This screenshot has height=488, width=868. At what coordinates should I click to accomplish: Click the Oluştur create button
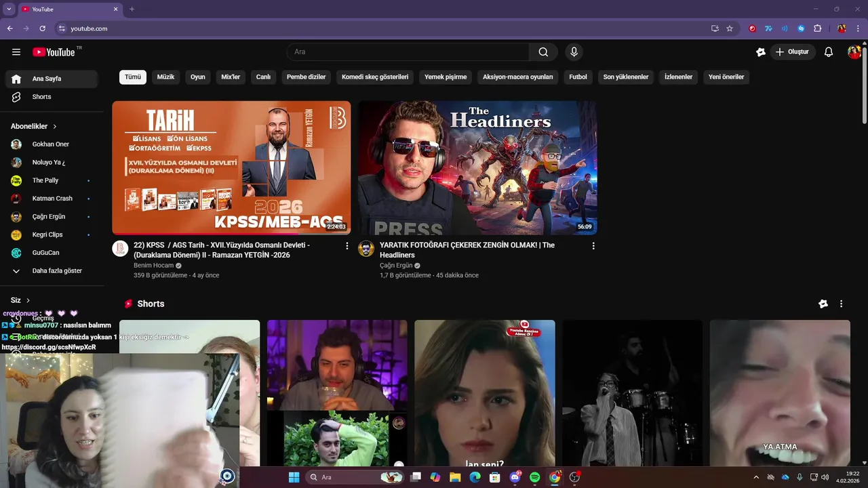793,52
